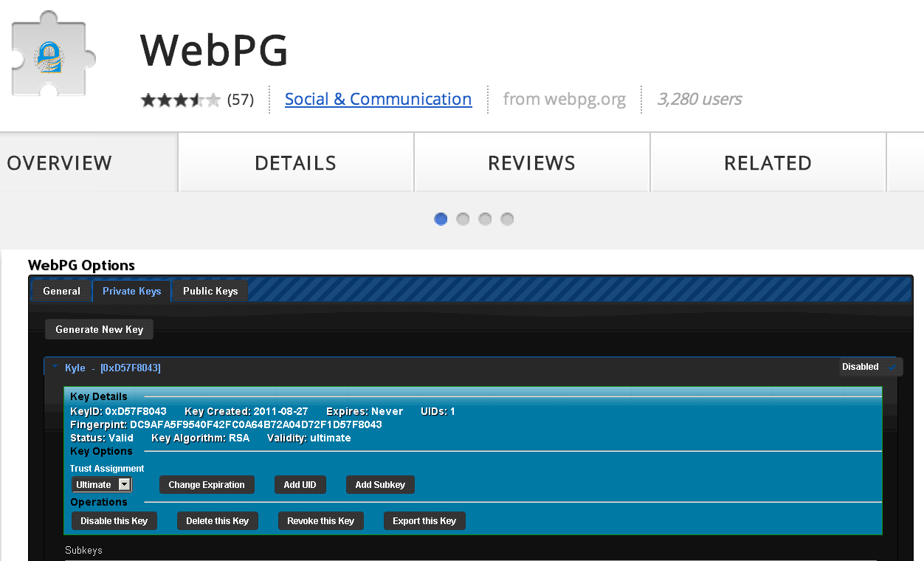Click the review count (57)
Viewport: 924px width, 561px height.
tap(241, 100)
